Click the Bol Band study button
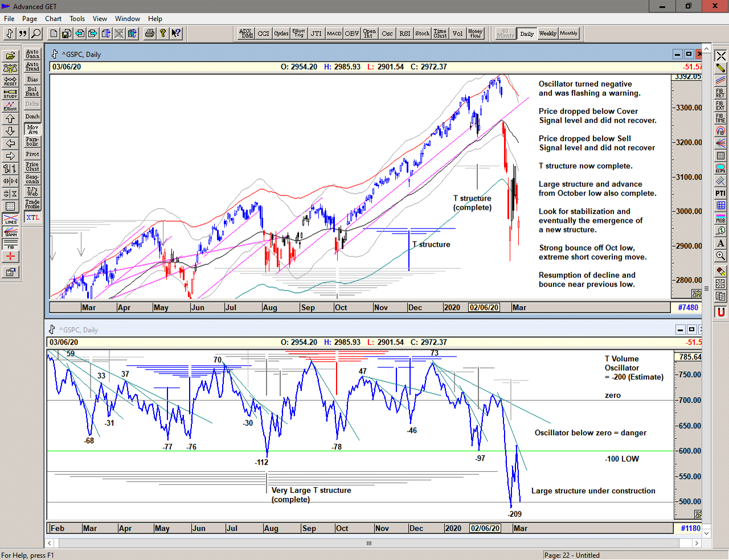The width and height of the screenshot is (729, 560). 32,92
